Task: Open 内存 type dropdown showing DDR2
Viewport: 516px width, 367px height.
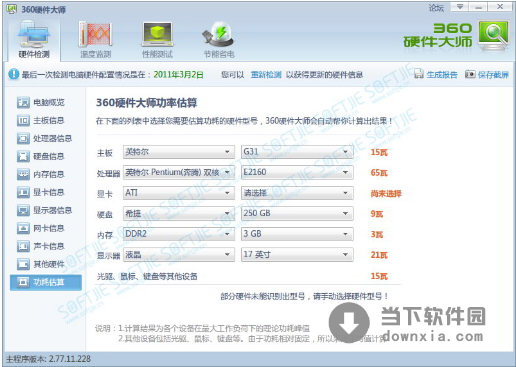Action: 178,234
